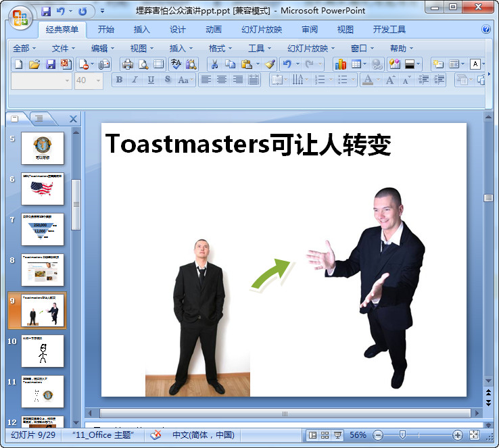Align text right
This screenshot has width=499, height=448.
(x=238, y=80)
